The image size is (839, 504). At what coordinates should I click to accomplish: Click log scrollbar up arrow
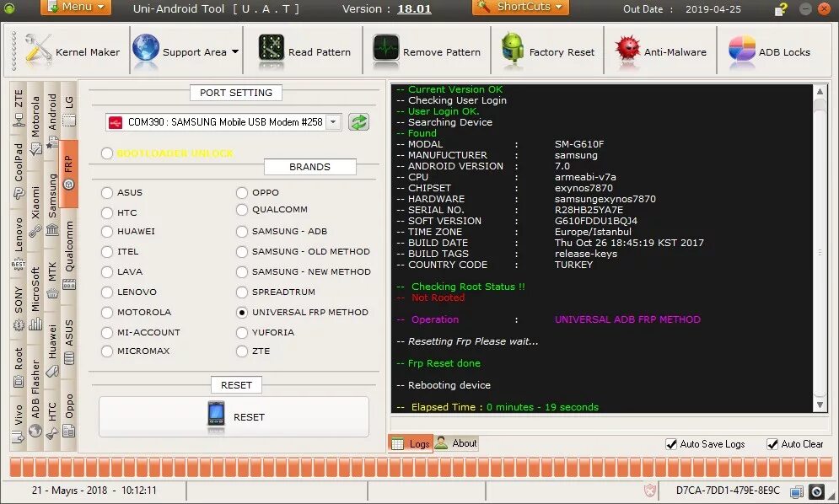(820, 92)
